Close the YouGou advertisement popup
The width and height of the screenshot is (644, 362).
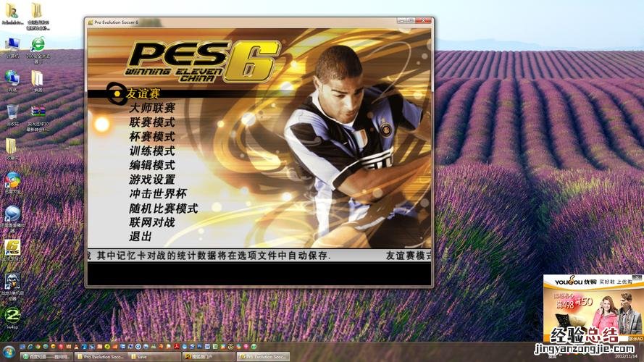(x=637, y=278)
